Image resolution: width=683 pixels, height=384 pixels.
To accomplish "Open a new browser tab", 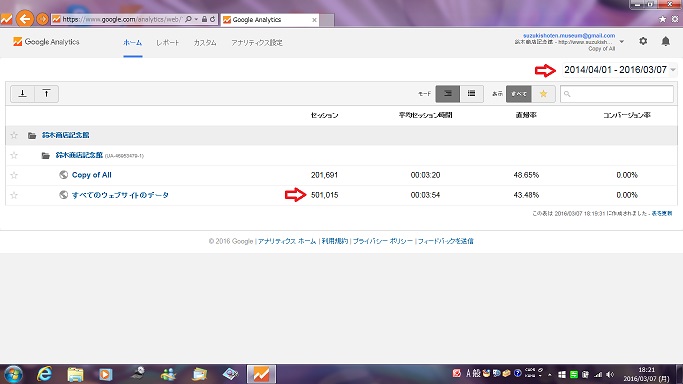I will tap(327, 20).
